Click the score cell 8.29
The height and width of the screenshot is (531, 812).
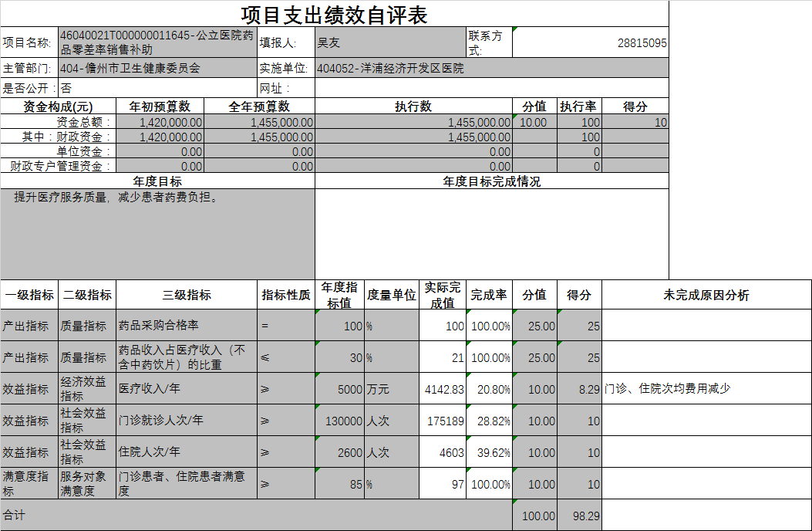(x=579, y=389)
